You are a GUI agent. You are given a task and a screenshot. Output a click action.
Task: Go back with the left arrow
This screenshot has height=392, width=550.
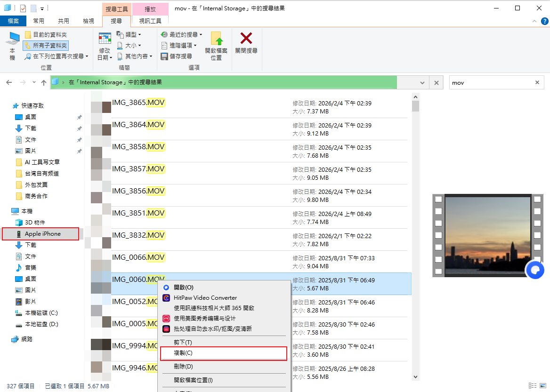pos(9,82)
